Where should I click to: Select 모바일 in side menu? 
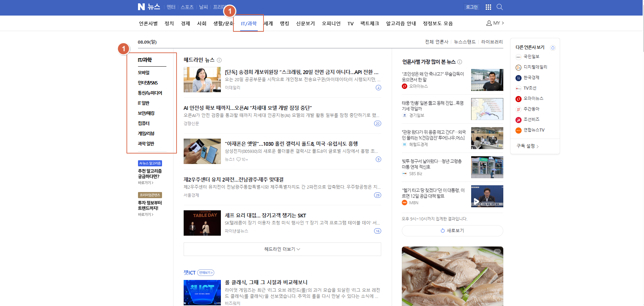[x=144, y=72]
